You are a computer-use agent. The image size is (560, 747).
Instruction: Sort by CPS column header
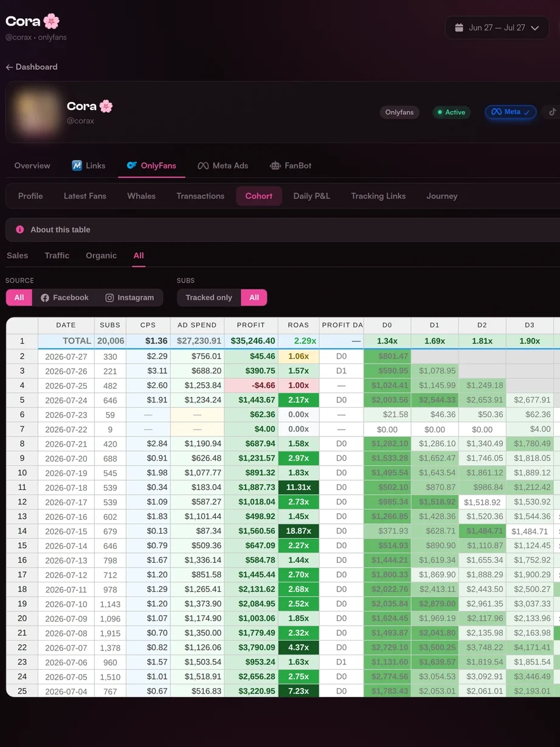(x=148, y=325)
